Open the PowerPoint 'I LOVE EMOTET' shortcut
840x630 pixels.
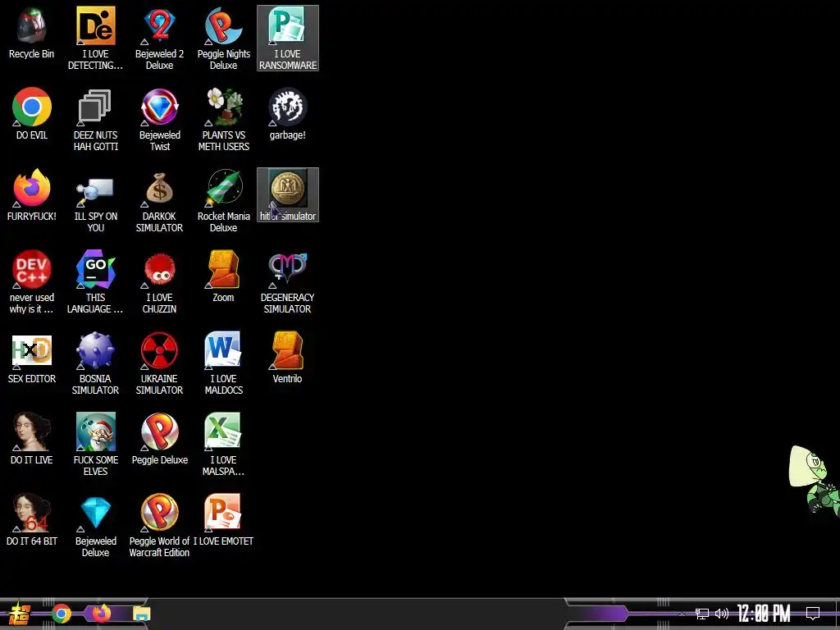(x=223, y=521)
